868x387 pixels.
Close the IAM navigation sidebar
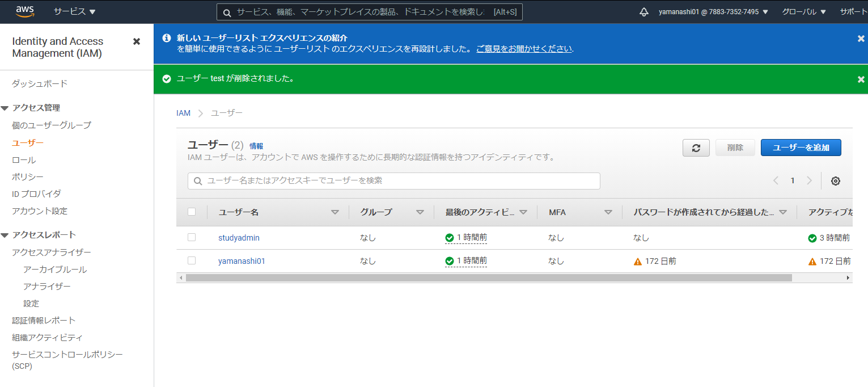tap(136, 41)
